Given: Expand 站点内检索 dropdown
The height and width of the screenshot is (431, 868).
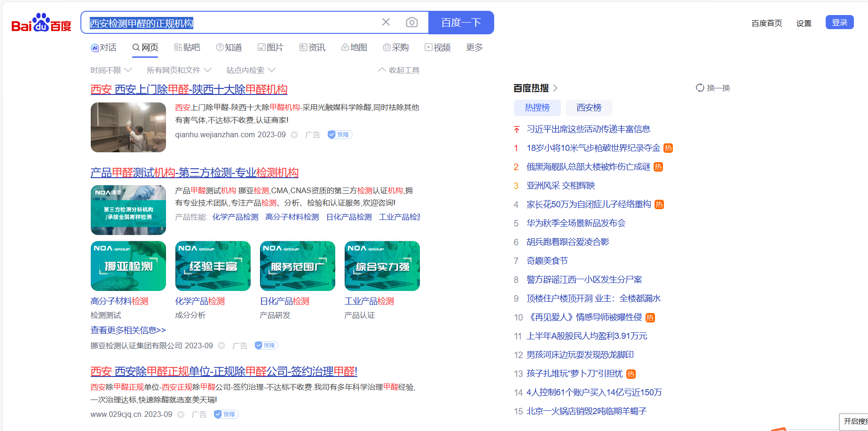Looking at the screenshot, I should point(251,70).
